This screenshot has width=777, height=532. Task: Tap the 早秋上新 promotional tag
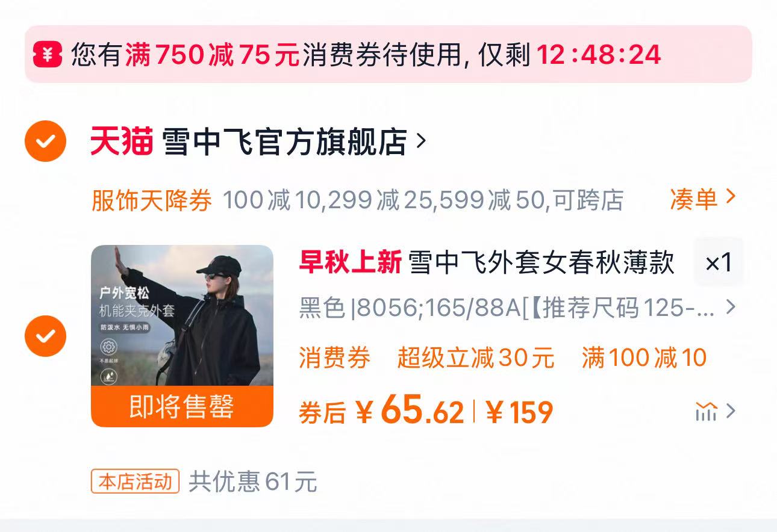[350, 263]
